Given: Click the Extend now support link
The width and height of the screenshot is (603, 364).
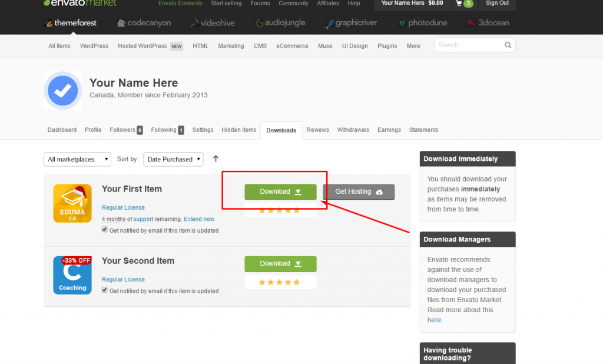Looking at the screenshot, I should pos(199,219).
